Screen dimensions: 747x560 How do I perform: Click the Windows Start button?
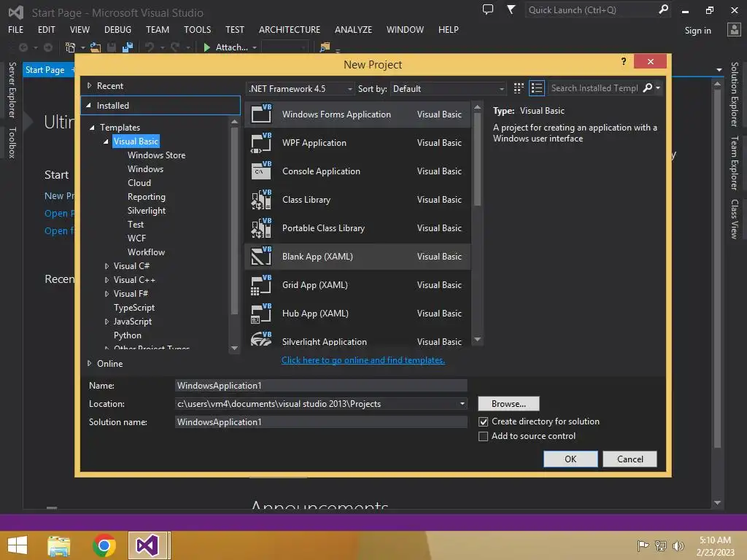click(x=18, y=545)
